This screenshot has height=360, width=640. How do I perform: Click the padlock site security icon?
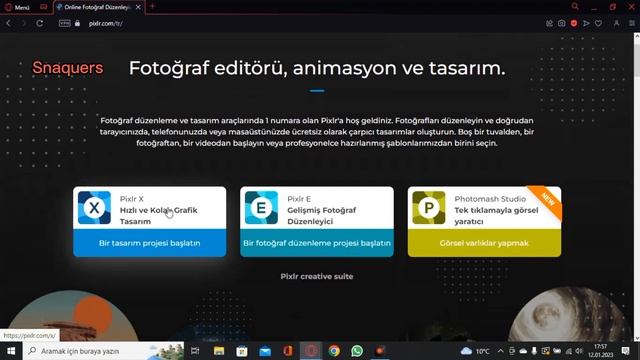pos(78,23)
